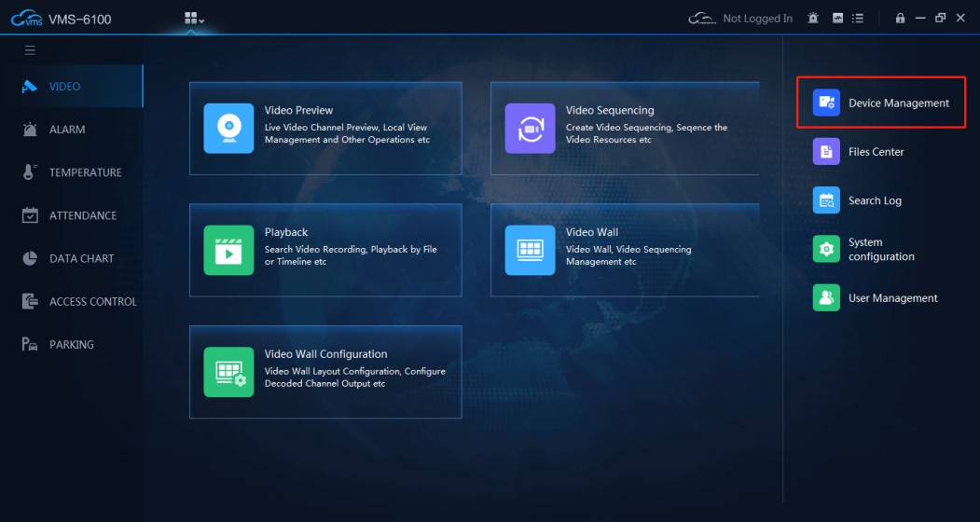Launch the Playback module tile
980x522 pixels.
pyautogui.click(x=325, y=250)
